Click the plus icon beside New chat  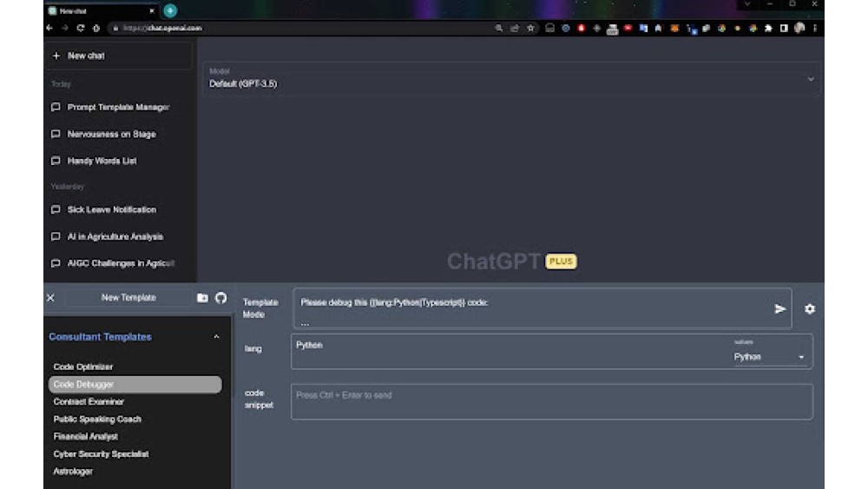(56, 56)
